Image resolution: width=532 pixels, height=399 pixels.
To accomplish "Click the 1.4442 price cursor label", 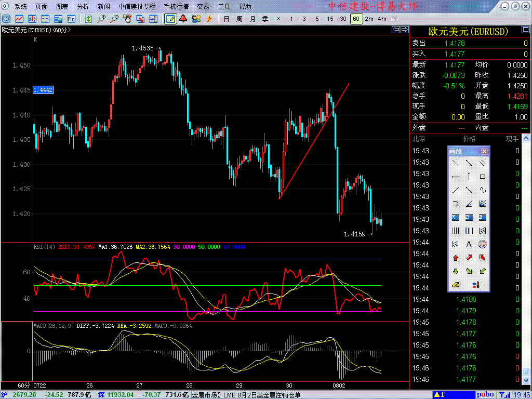I will (43, 90).
